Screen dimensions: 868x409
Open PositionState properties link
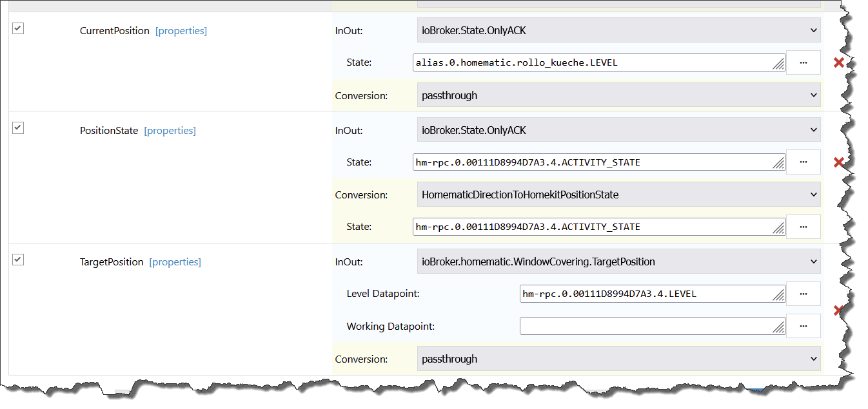[170, 131]
